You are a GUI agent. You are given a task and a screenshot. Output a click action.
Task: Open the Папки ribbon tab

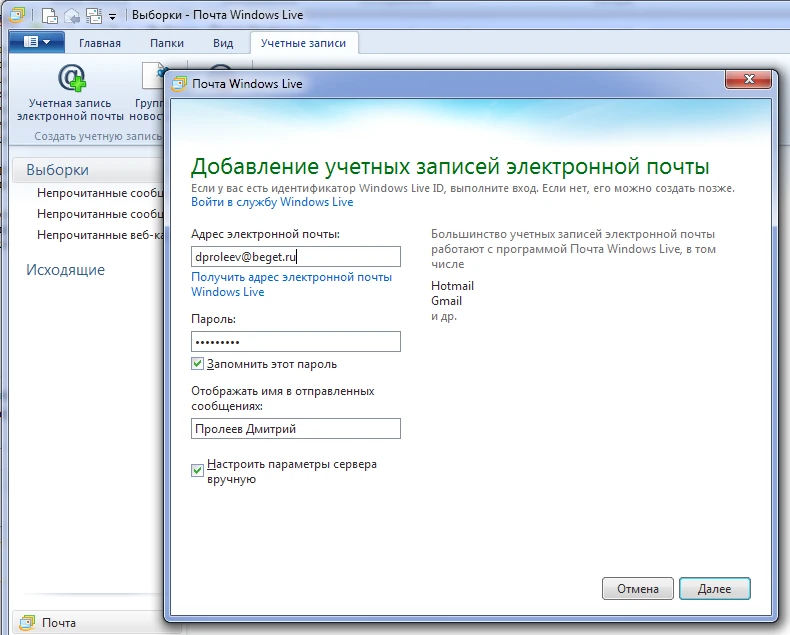[x=167, y=43]
